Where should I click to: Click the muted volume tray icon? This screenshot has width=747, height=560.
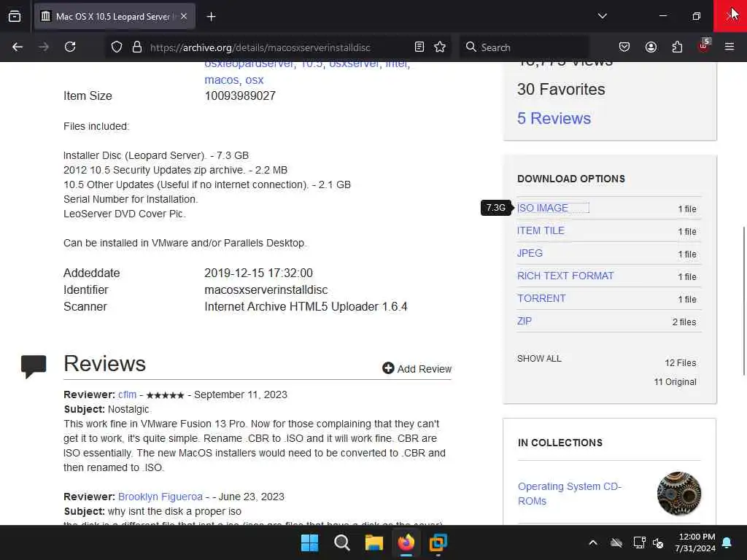point(658,542)
